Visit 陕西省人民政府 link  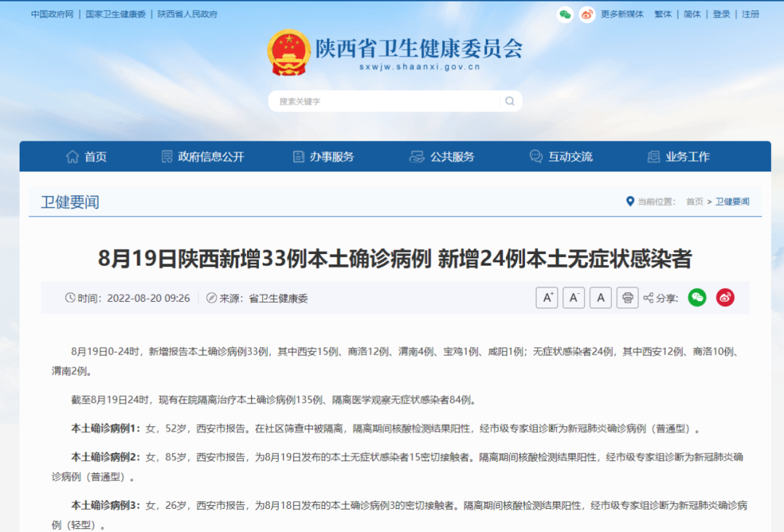coord(187,14)
